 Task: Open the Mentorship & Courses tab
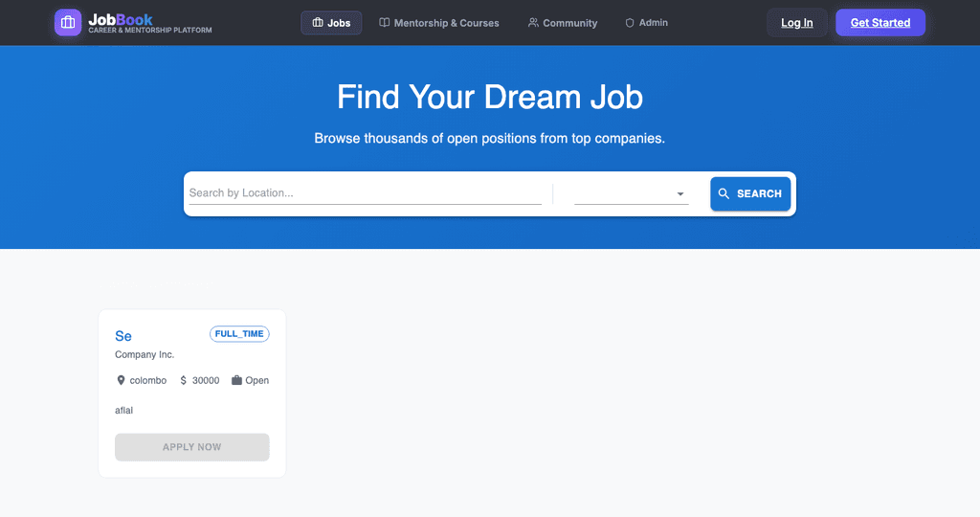coord(438,23)
